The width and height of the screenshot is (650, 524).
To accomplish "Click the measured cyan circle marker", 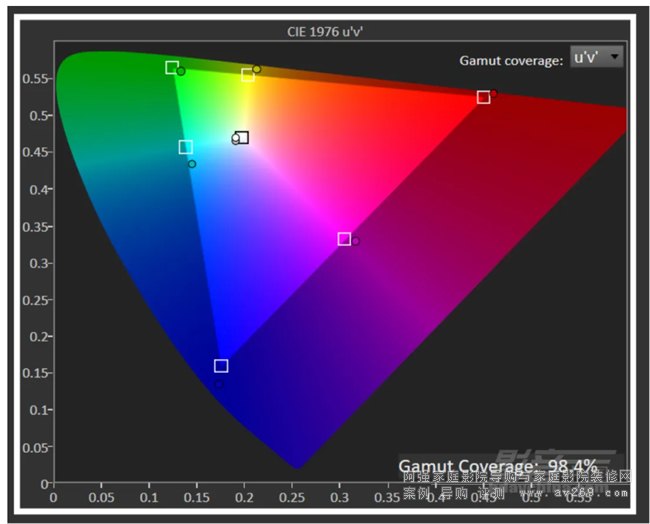I will [x=192, y=164].
